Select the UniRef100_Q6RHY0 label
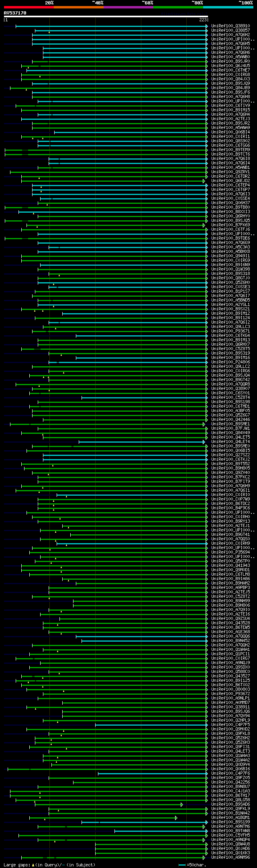257x868 pixels. pyautogui.click(x=230, y=216)
